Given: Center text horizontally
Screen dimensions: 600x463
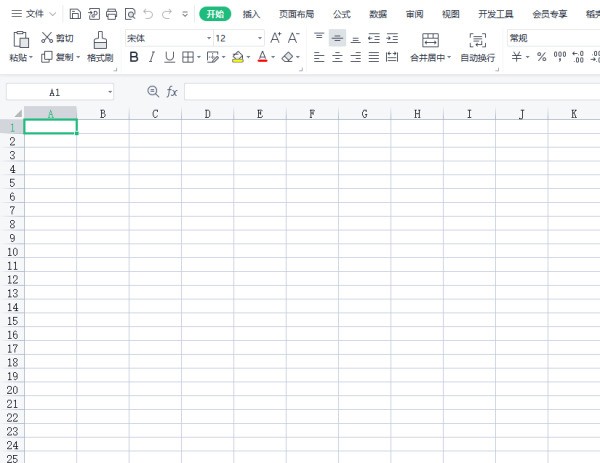Looking at the screenshot, I should [337, 57].
